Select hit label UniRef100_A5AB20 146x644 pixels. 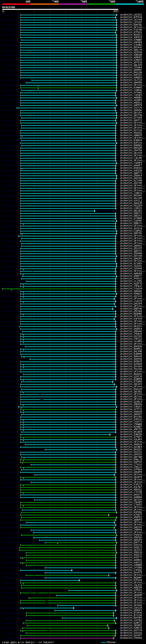[x=131, y=294]
